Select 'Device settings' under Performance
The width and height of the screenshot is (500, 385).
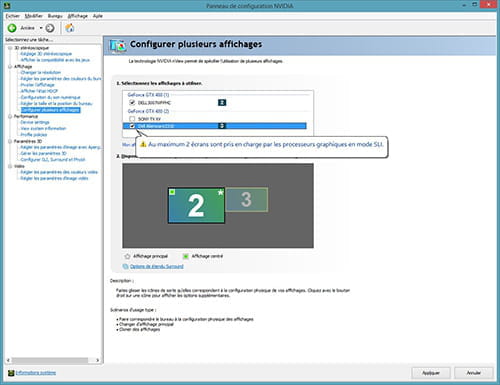tap(35, 122)
